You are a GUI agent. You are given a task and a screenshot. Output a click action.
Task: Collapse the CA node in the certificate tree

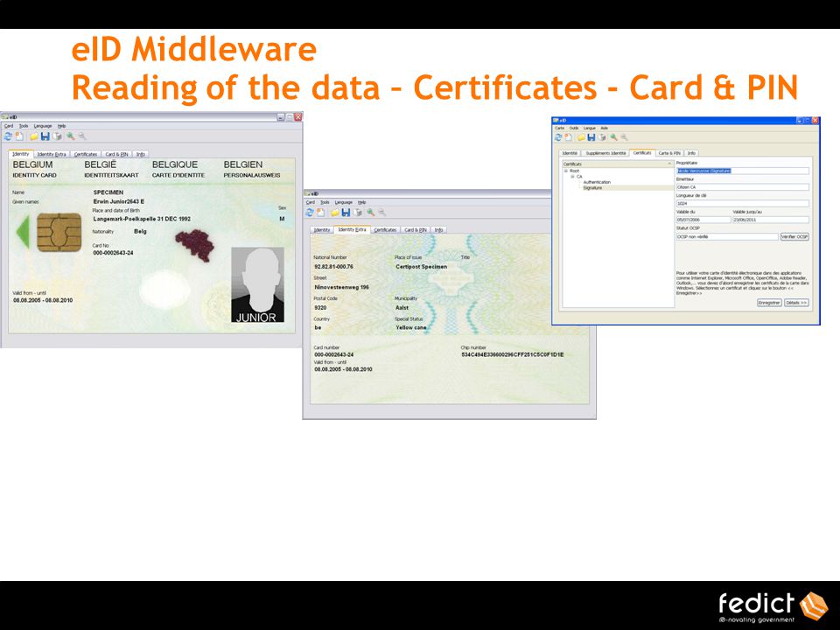572,177
